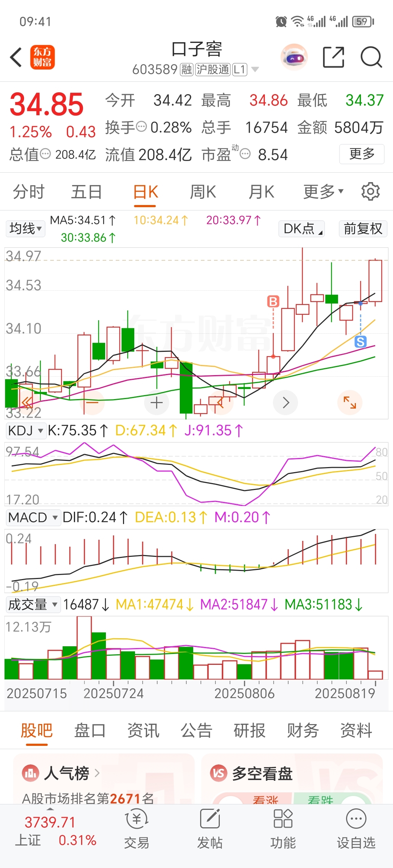The height and width of the screenshot is (868, 393).
Task: Tap PE ratio info icon
Action: [x=245, y=154]
